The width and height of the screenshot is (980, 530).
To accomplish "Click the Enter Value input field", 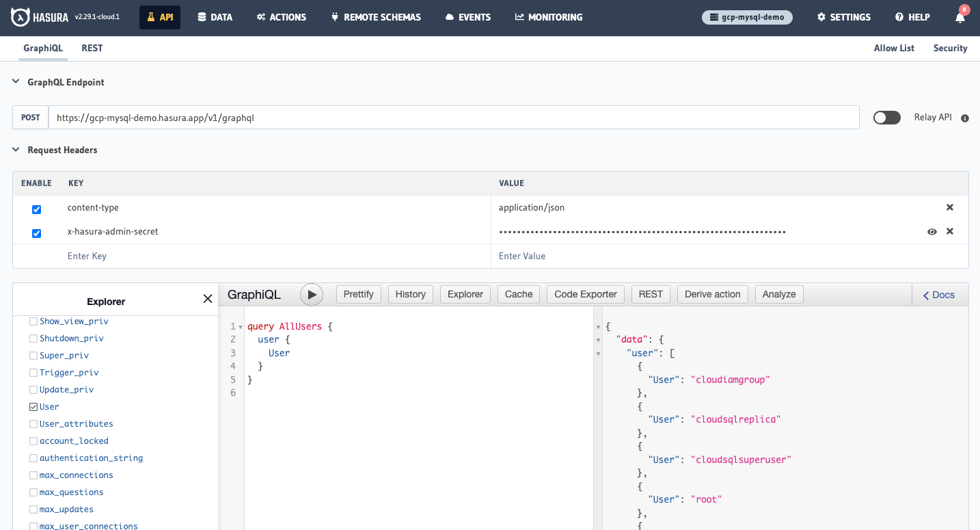I will click(x=729, y=256).
